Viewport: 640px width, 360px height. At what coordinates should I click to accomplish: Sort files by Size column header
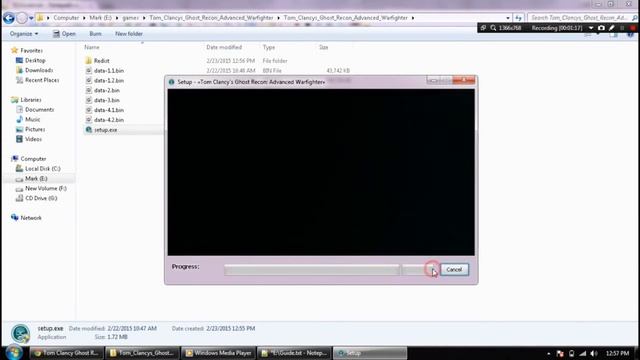[323, 47]
